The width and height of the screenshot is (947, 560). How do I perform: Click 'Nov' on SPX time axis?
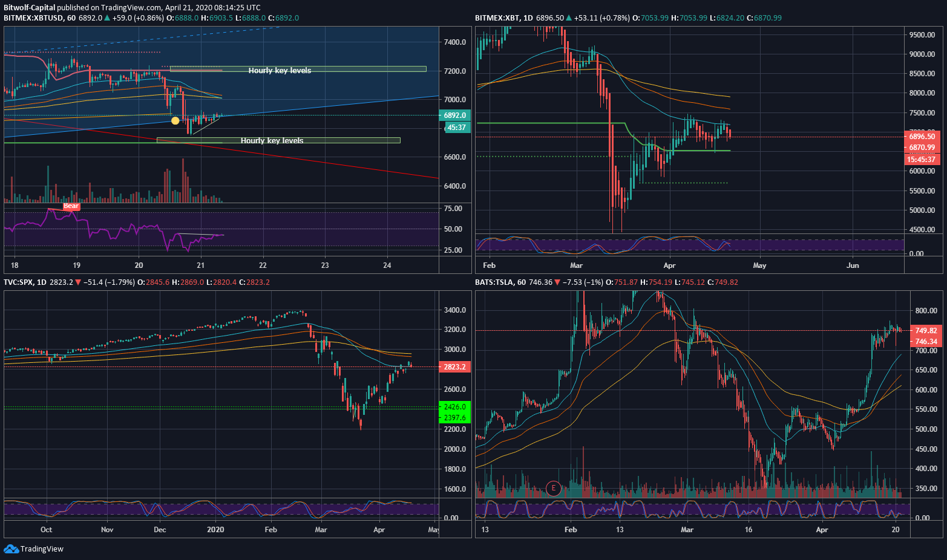coord(107,530)
